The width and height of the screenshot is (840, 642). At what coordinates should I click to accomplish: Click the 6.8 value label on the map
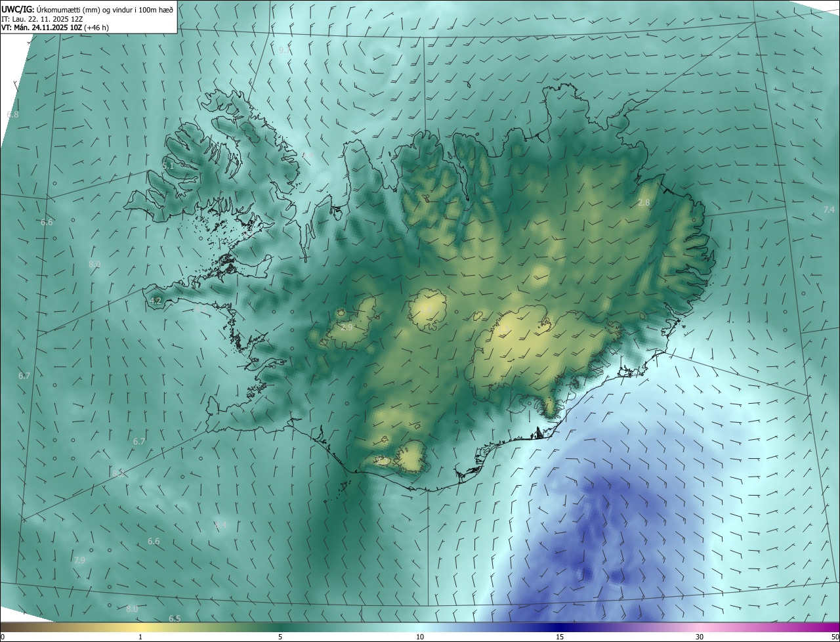[12, 115]
